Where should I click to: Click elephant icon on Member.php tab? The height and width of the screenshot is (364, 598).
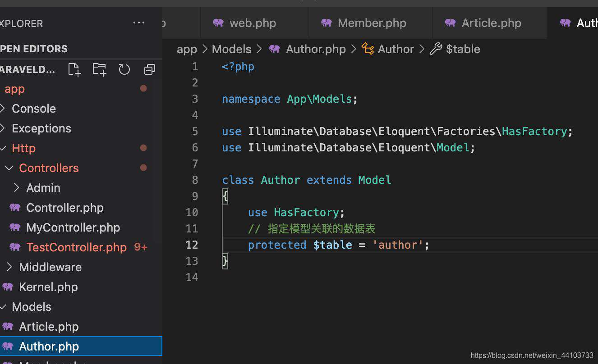(x=327, y=23)
